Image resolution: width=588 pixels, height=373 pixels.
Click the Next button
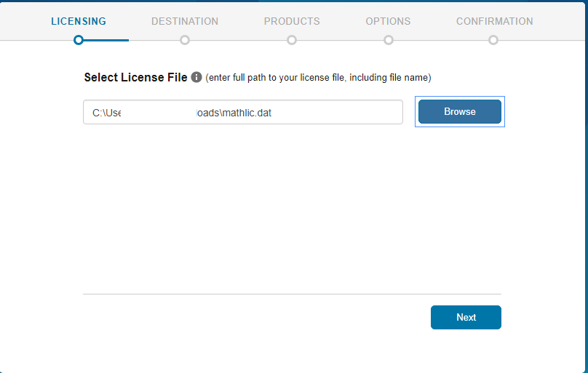click(466, 318)
